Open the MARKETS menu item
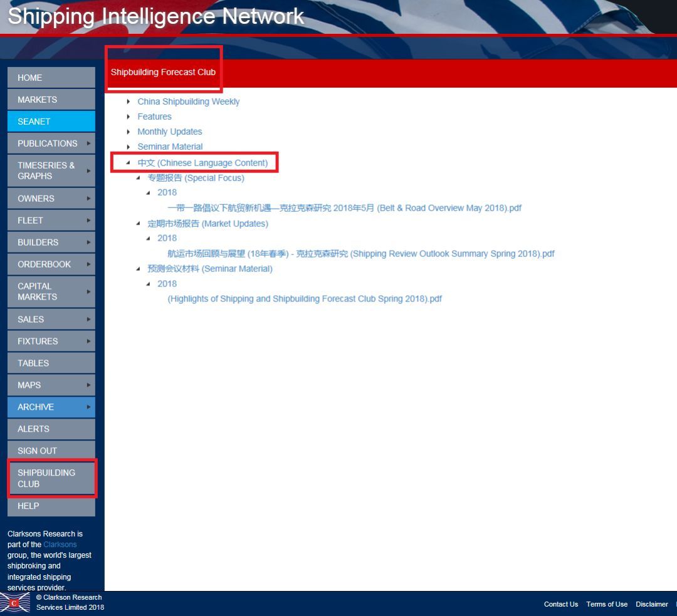 click(51, 100)
